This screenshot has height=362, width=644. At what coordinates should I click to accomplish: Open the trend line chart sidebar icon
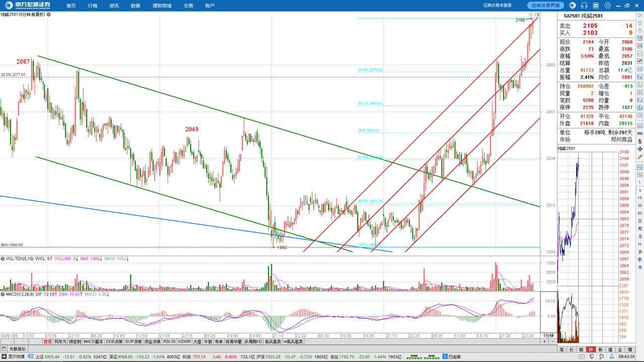coord(639,53)
